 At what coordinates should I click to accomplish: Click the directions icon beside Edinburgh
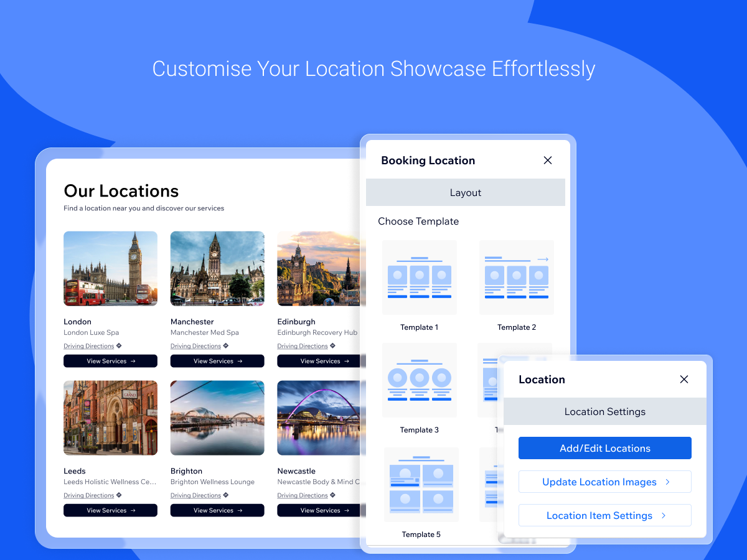pos(332,346)
